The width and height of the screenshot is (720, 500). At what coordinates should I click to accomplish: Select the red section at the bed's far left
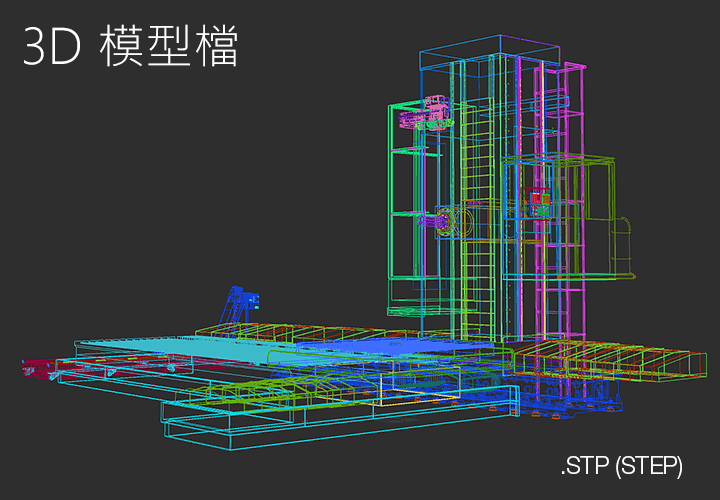click(40, 366)
